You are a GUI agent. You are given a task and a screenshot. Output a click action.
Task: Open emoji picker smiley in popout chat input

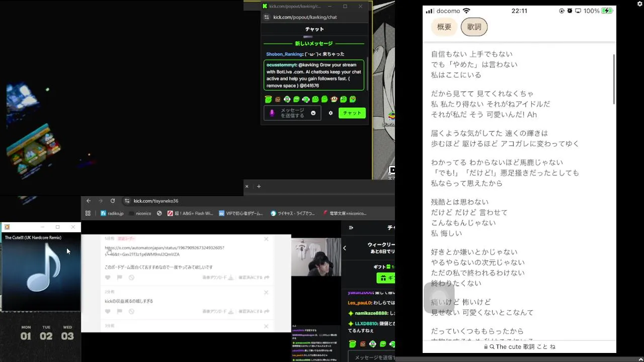pyautogui.click(x=313, y=113)
